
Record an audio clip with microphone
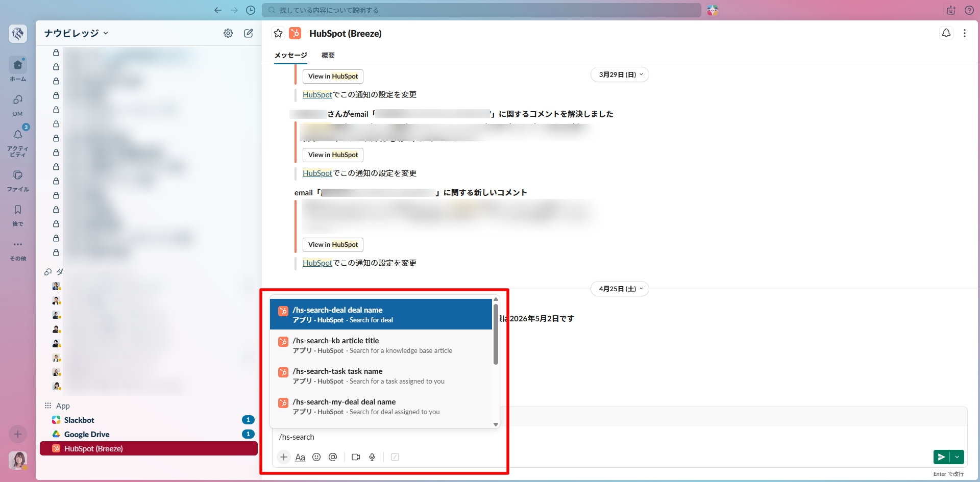[x=372, y=457]
